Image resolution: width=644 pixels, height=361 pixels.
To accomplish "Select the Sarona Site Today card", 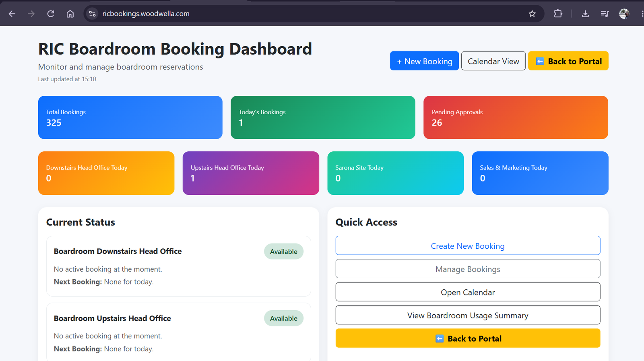I will pos(396,173).
